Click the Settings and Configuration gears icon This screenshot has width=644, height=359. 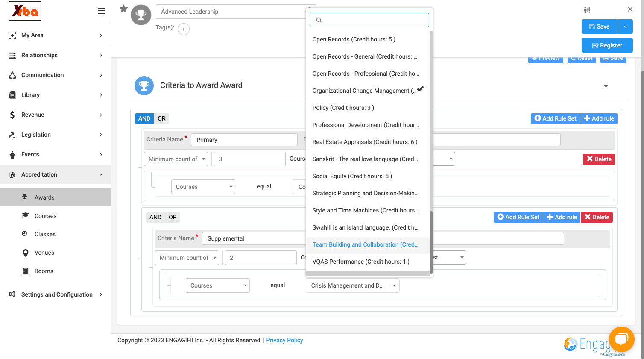[x=12, y=294]
